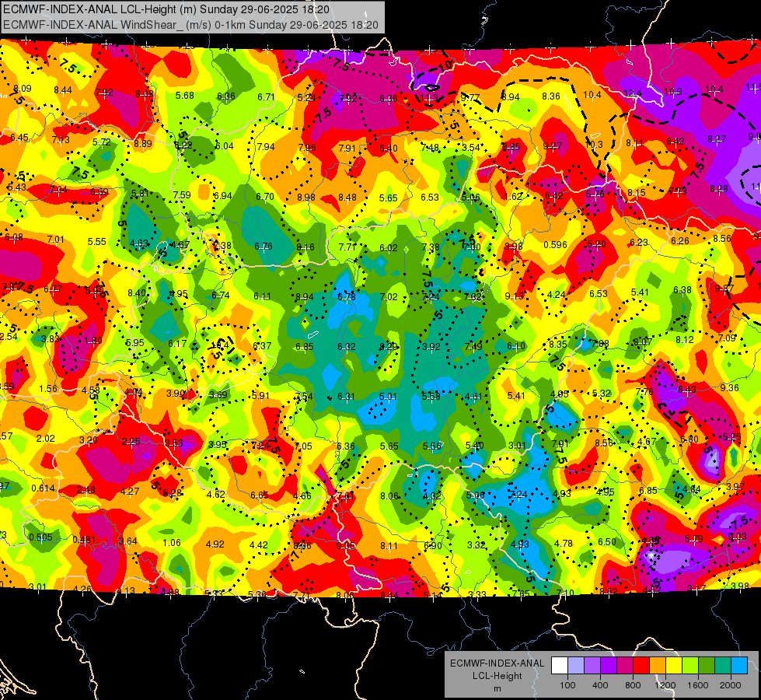Screen dimensions: 761x700
Task: Click the wind shear value 1.80
Action: pyautogui.click(x=93, y=341)
